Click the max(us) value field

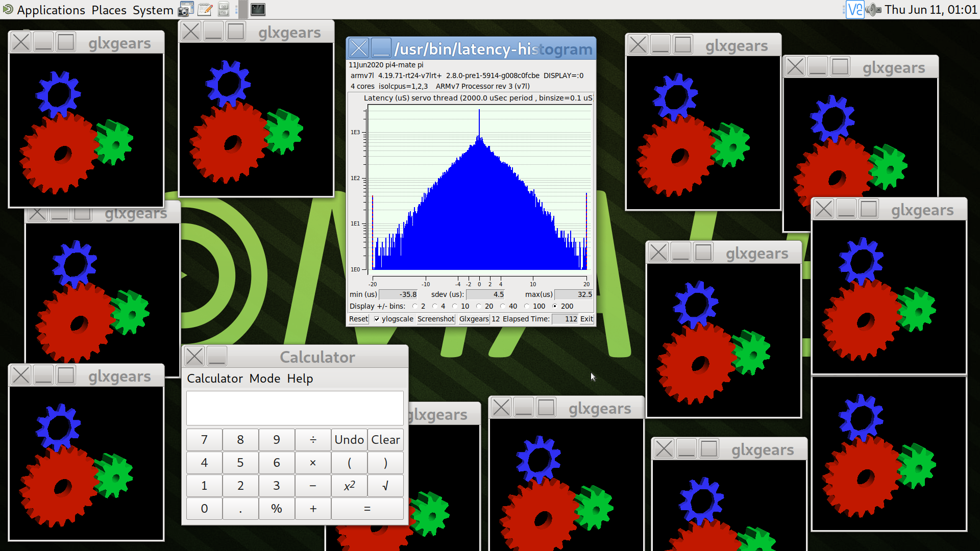click(574, 294)
